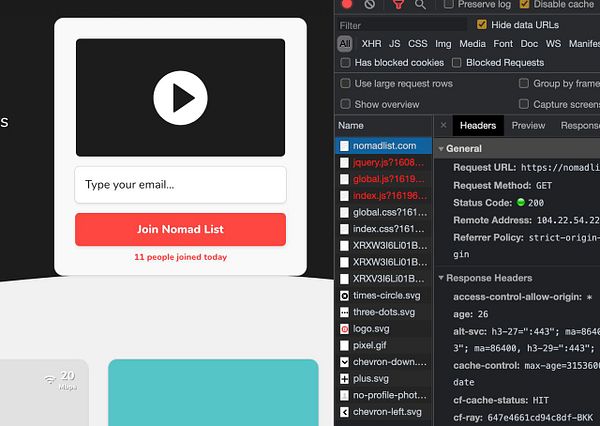Select the global.css?161 request row
Screen dimensions: 600x426
384,212
